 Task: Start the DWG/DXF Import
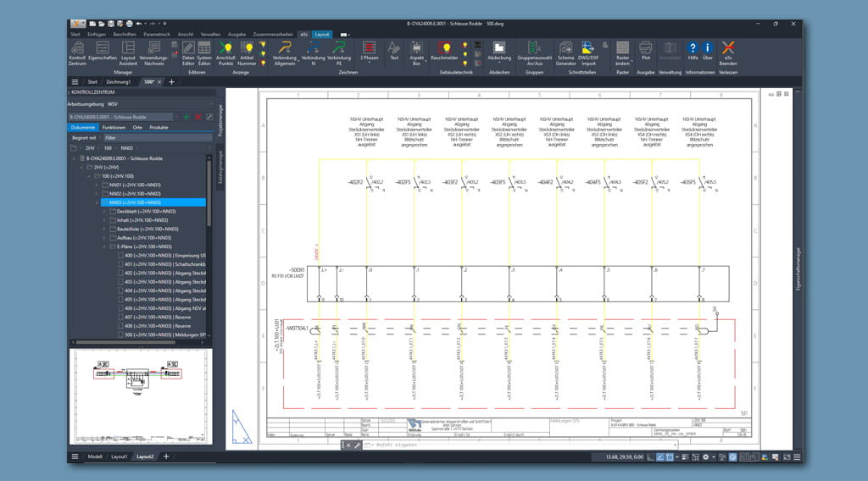coord(588,53)
